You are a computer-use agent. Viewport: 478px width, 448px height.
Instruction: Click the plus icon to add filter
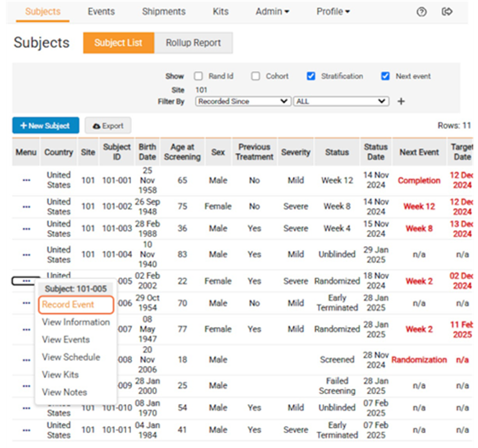(x=401, y=101)
